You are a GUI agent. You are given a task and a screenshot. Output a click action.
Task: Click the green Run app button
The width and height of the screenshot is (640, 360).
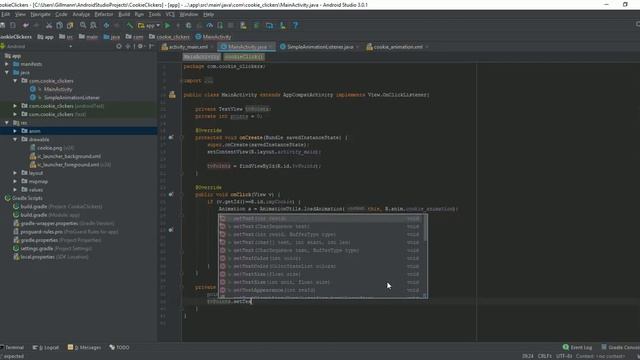point(167,25)
